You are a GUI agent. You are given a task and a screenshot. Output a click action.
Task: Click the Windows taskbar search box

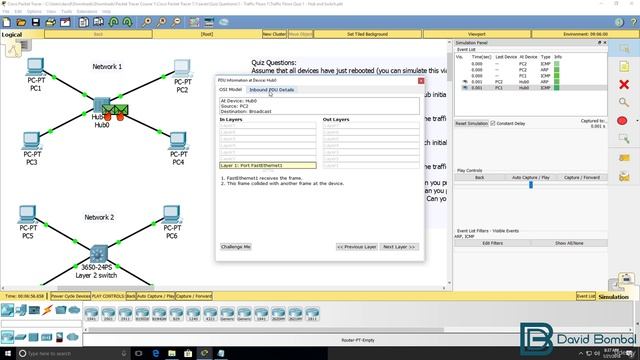point(73,353)
